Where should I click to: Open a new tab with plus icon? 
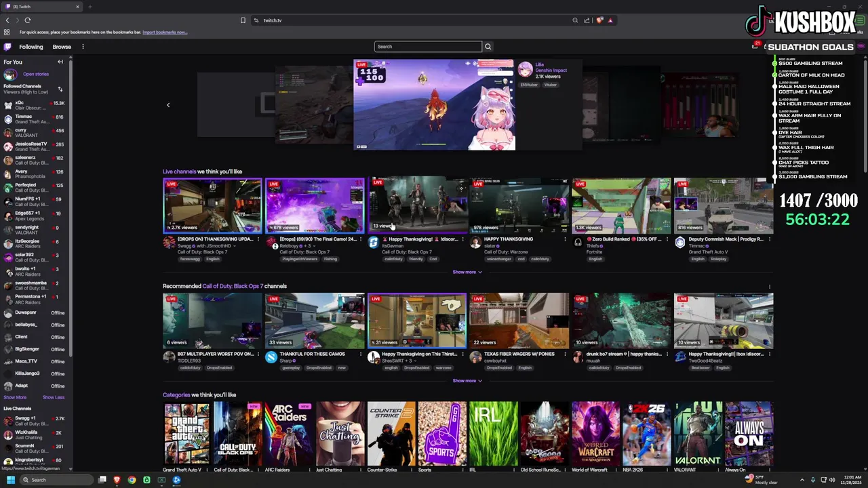click(x=90, y=7)
